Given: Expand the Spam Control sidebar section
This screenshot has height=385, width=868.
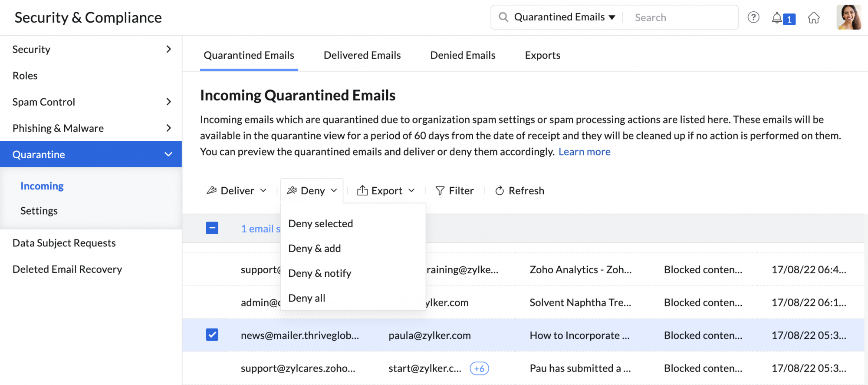Looking at the screenshot, I should 168,102.
